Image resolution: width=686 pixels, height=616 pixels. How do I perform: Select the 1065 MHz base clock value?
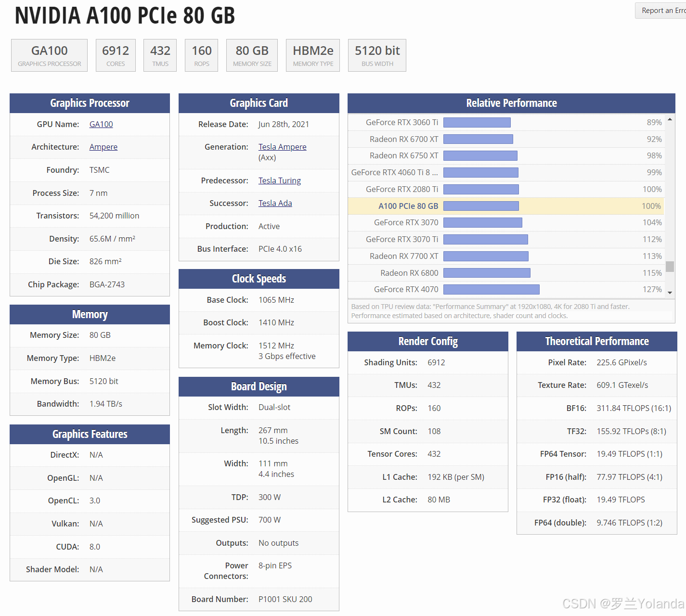pos(276,300)
